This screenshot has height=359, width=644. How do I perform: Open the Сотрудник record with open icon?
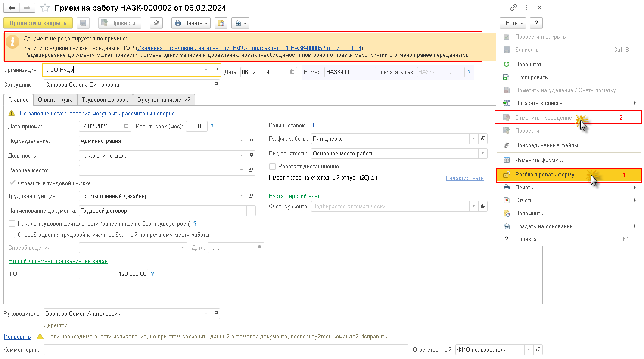(x=216, y=84)
